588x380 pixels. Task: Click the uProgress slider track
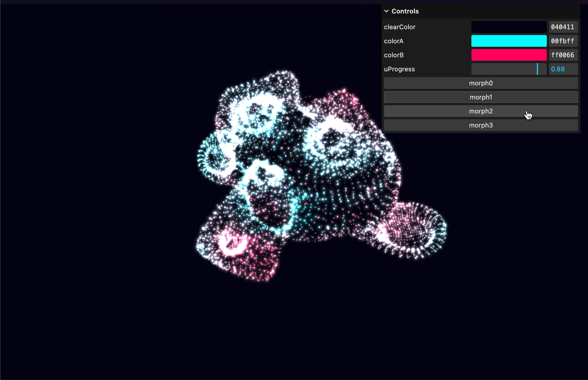[x=509, y=69]
